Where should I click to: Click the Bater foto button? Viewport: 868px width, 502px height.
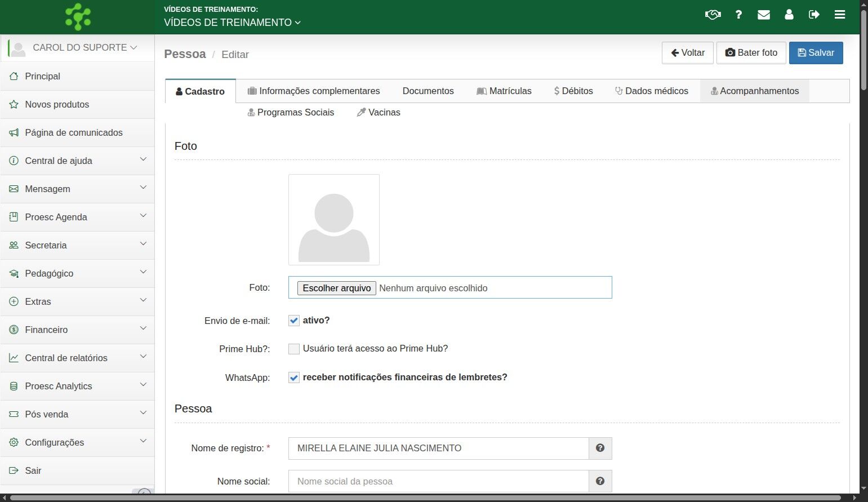pyautogui.click(x=751, y=53)
